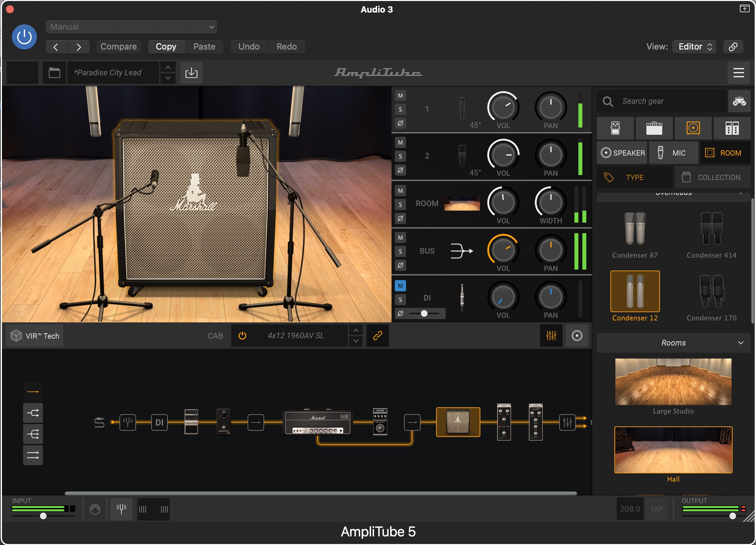756x545 pixels.
Task: Select the amp head gear category icon
Action: (654, 128)
